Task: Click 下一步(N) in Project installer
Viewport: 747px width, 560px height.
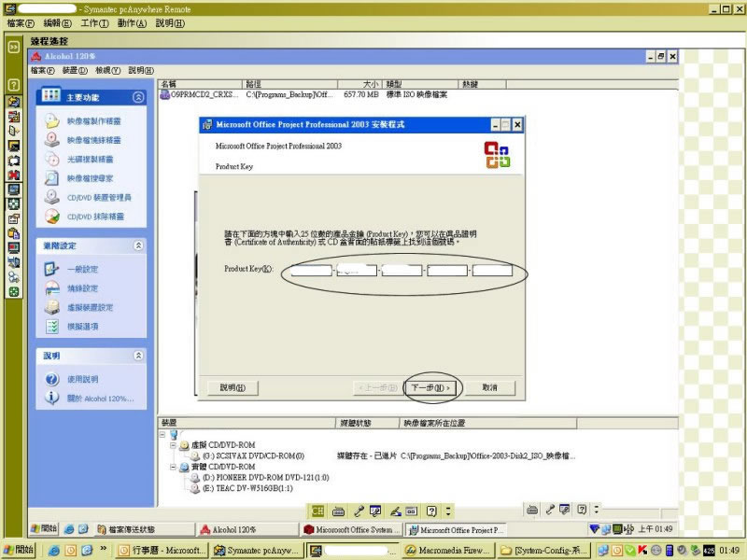Action: point(431,388)
